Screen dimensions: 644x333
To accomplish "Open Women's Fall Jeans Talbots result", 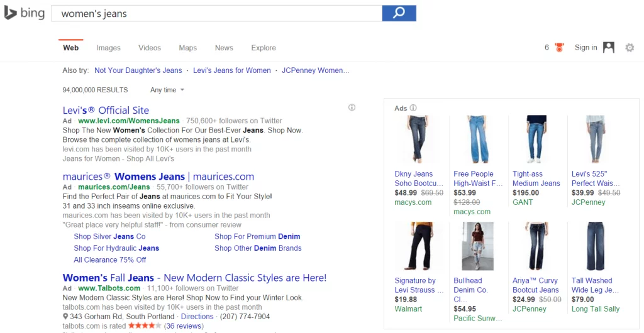I will (x=194, y=278).
